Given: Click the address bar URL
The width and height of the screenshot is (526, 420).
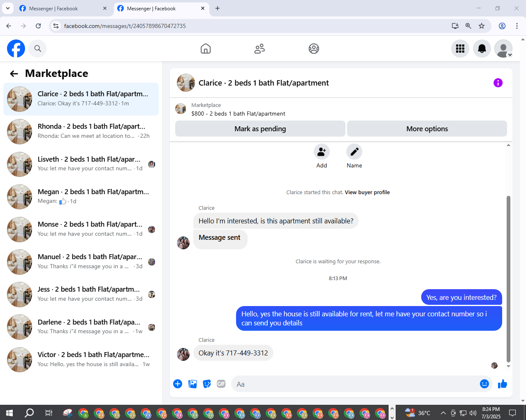Looking at the screenshot, I should point(125,26).
